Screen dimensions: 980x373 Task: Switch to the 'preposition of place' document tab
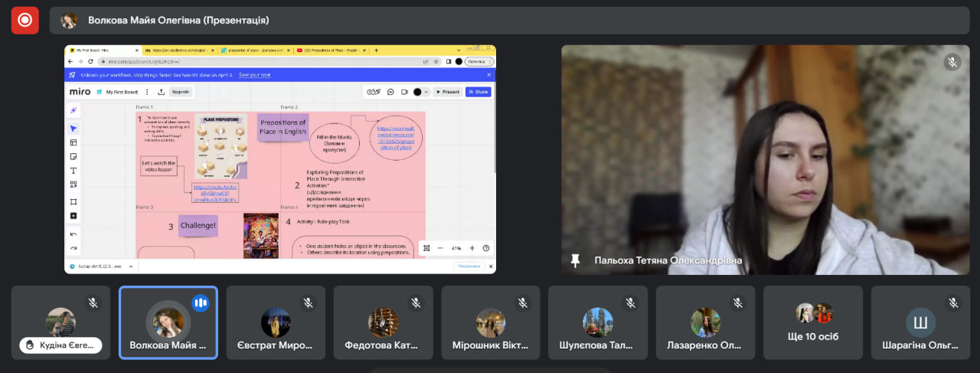[254, 51]
